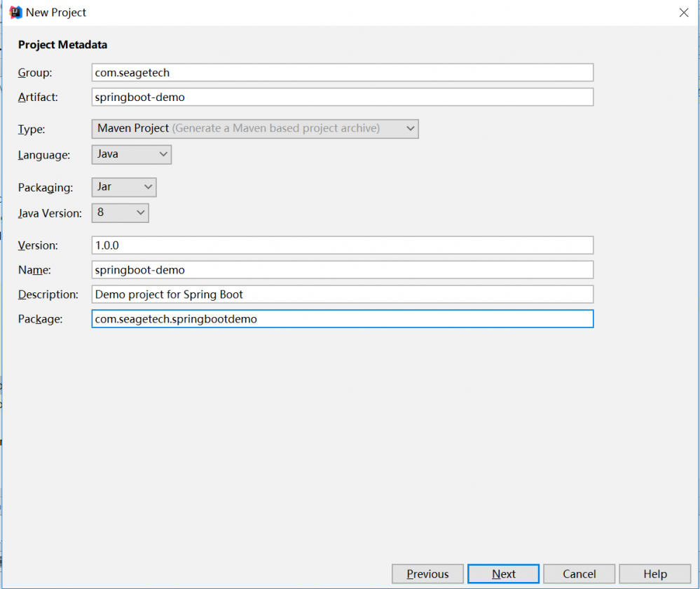Expand the Language dropdown set to Java
Image resolution: width=700 pixels, height=589 pixels.
click(x=132, y=154)
